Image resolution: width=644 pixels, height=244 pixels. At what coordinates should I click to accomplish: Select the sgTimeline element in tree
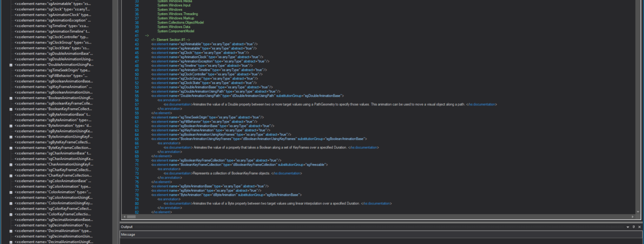51,26
